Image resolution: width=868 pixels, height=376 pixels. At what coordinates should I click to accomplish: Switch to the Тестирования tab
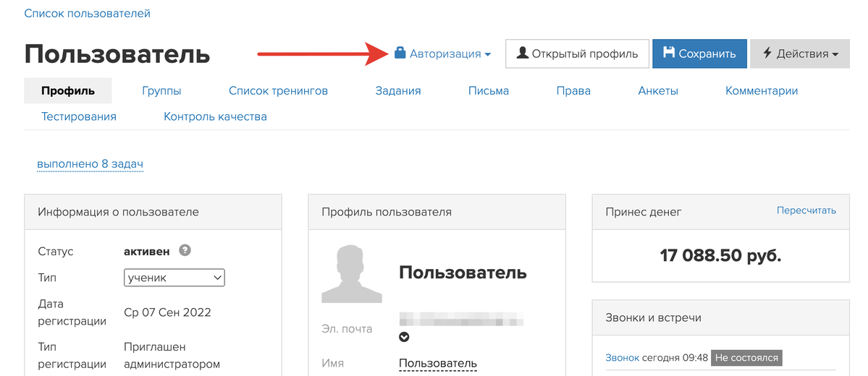[79, 116]
